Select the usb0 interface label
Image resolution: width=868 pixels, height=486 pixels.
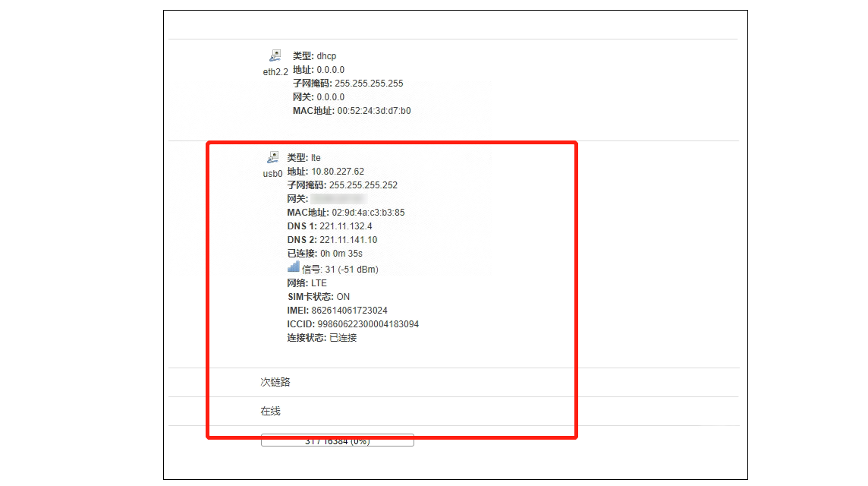(272, 174)
